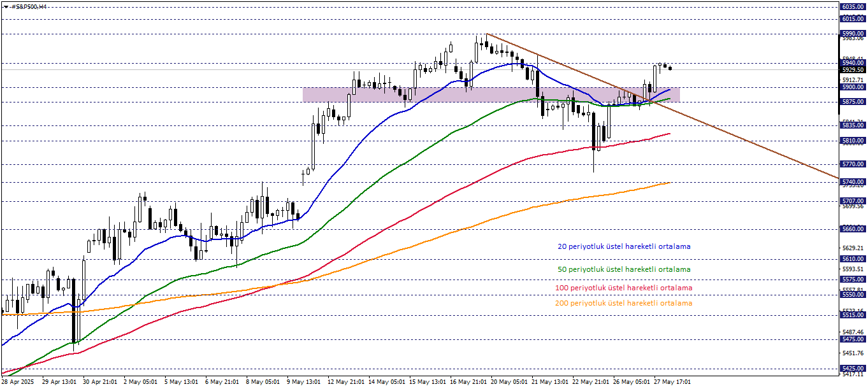Screen dimensions: 868x389
Task: Click the 29 Apr 13:01 time label
Action: pos(59,382)
